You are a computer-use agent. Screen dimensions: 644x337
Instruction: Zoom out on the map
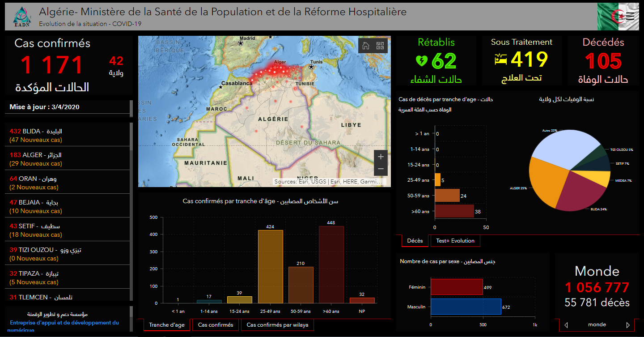click(x=381, y=169)
